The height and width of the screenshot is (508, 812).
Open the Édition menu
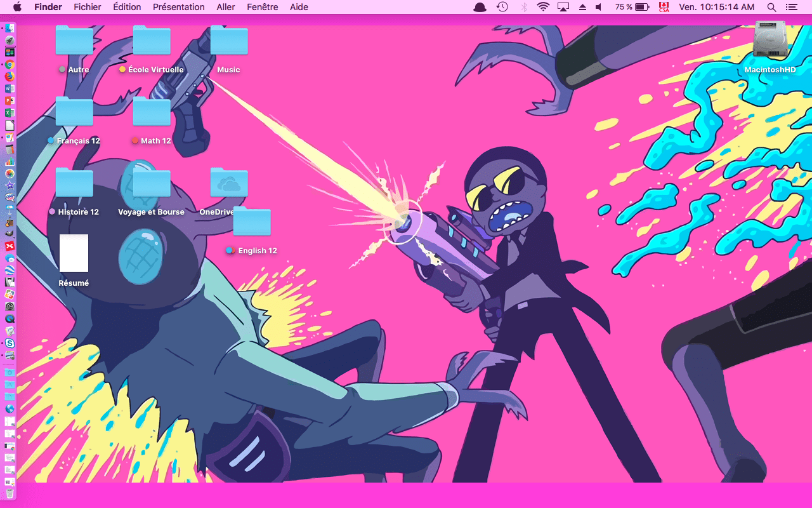coord(127,7)
